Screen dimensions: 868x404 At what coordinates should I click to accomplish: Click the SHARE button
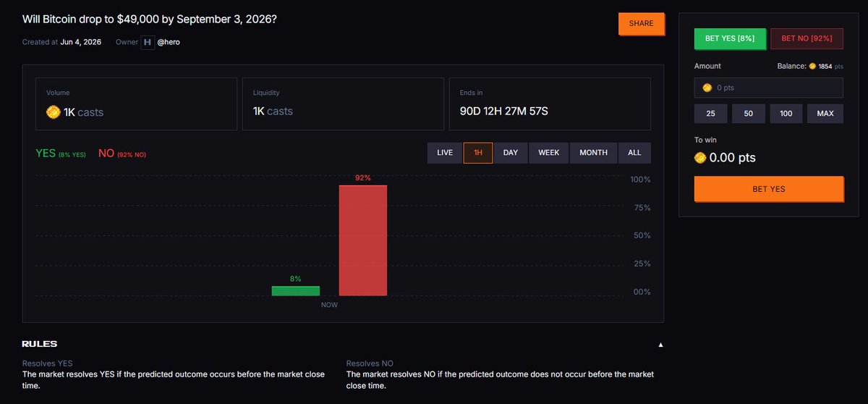(641, 24)
